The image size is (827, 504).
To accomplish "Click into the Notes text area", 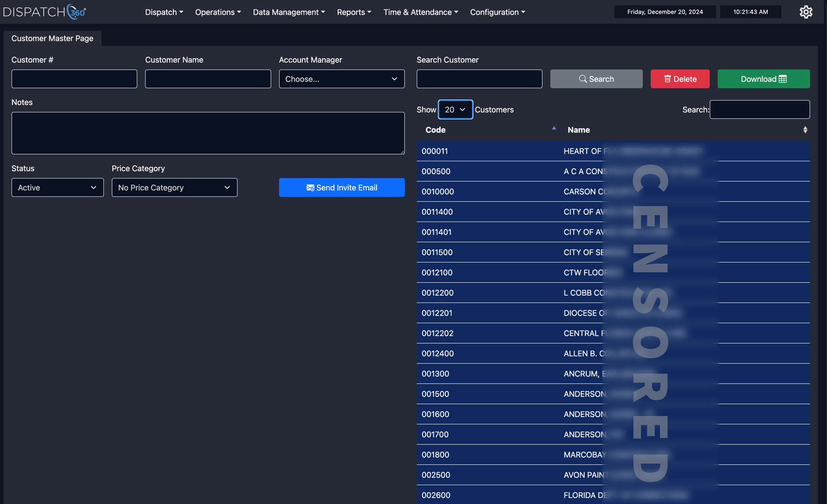I will 208,133.
